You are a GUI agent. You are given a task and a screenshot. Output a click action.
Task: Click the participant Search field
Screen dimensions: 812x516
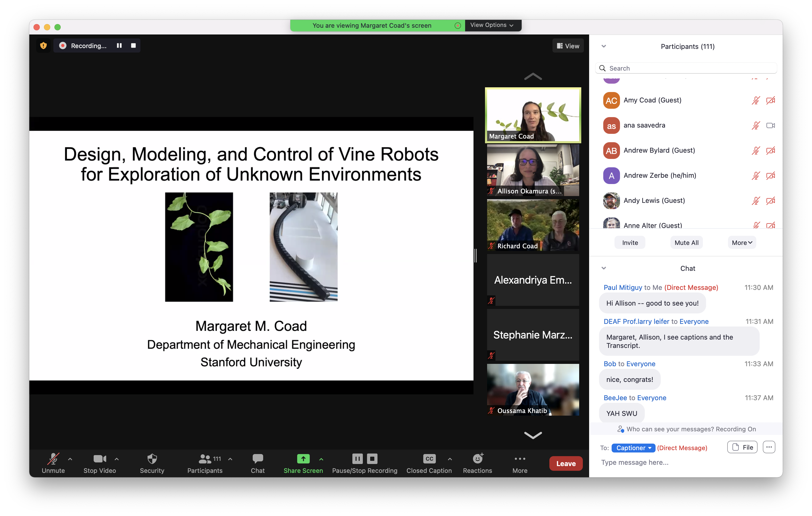pyautogui.click(x=686, y=68)
